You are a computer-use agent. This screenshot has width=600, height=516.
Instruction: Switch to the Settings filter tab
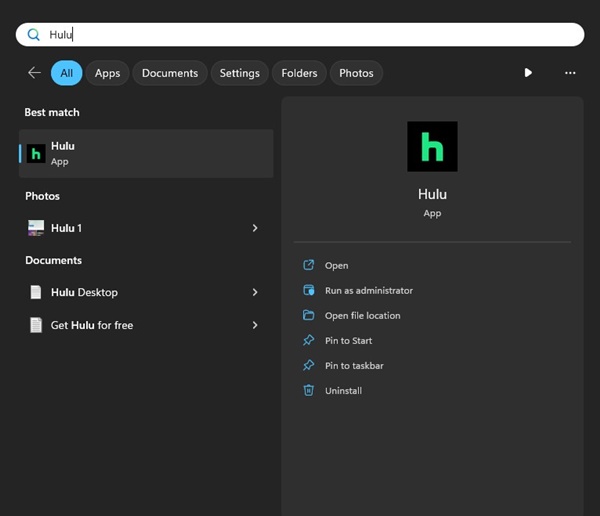click(240, 73)
